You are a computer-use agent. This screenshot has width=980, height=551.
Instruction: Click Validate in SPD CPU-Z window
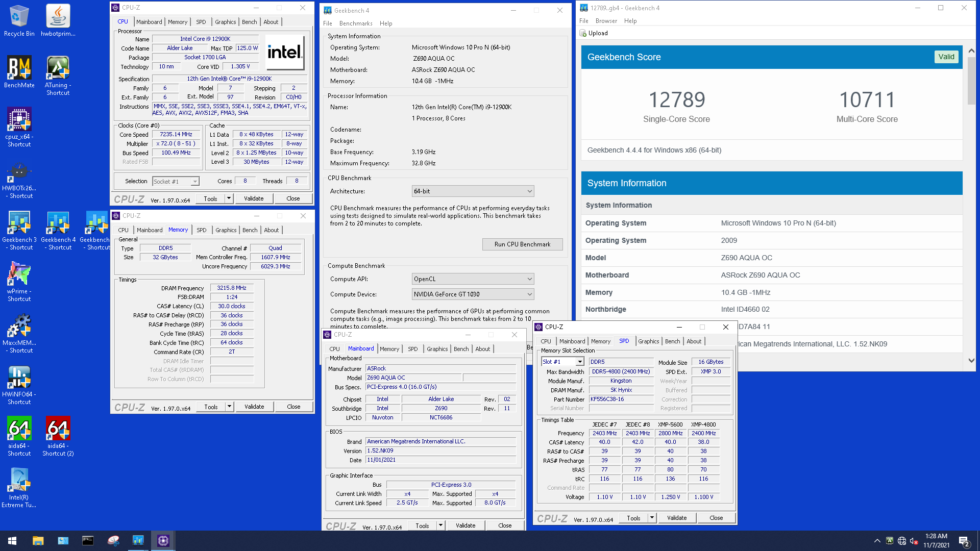click(x=677, y=518)
